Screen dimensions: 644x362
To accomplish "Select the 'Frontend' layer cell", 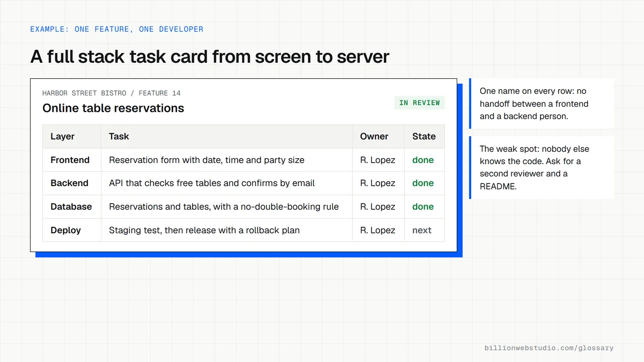I will (x=72, y=160).
